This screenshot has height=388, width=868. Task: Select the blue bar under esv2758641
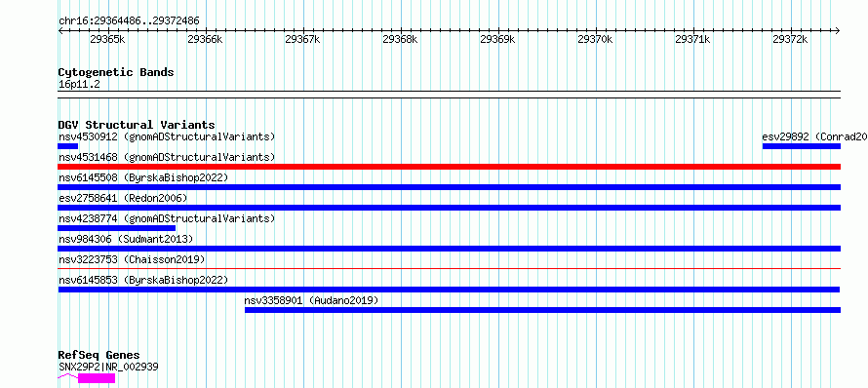click(x=450, y=208)
